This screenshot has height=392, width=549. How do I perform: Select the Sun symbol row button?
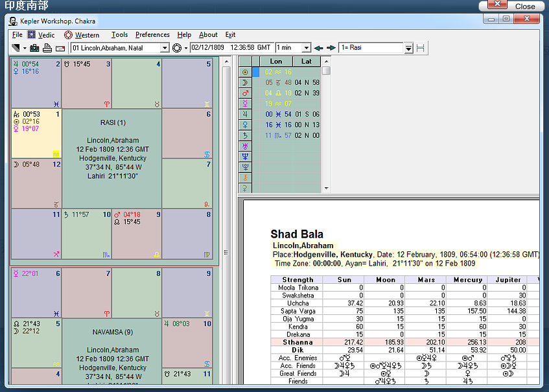tap(245, 72)
